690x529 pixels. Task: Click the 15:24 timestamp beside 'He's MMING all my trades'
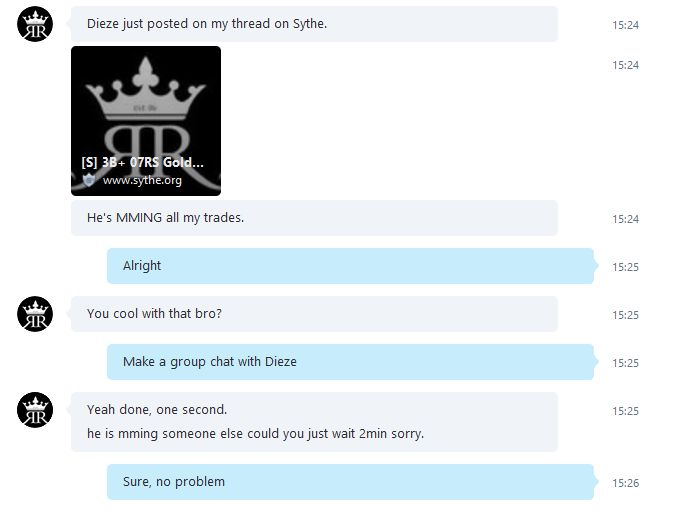[x=625, y=219]
